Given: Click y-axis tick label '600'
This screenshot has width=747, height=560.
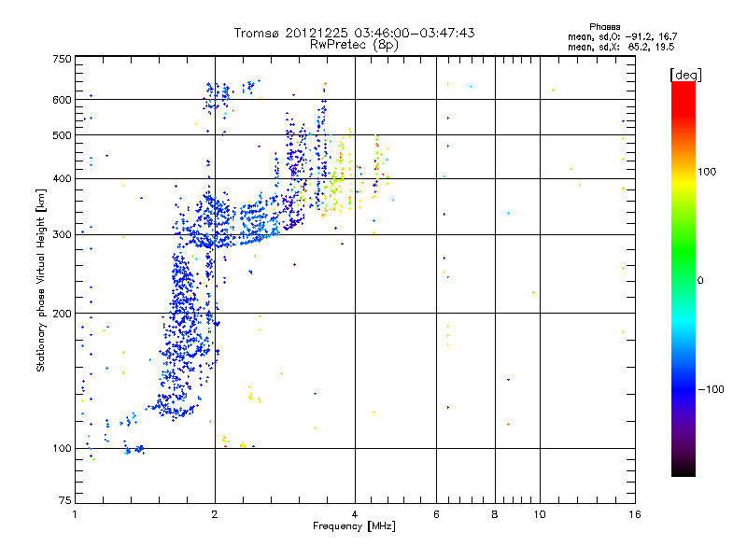Looking at the screenshot, I should (62, 100).
